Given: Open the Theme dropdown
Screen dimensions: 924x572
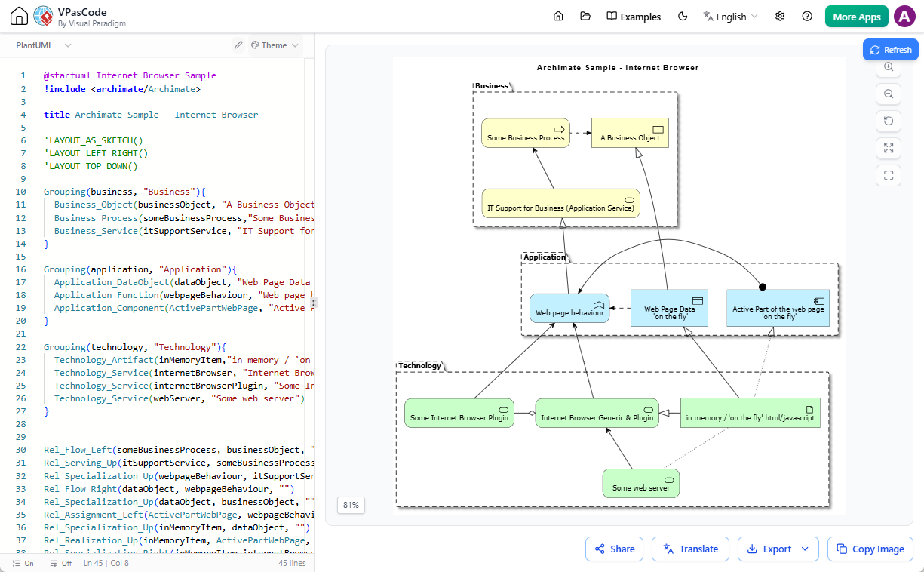Looking at the screenshot, I should coord(275,45).
